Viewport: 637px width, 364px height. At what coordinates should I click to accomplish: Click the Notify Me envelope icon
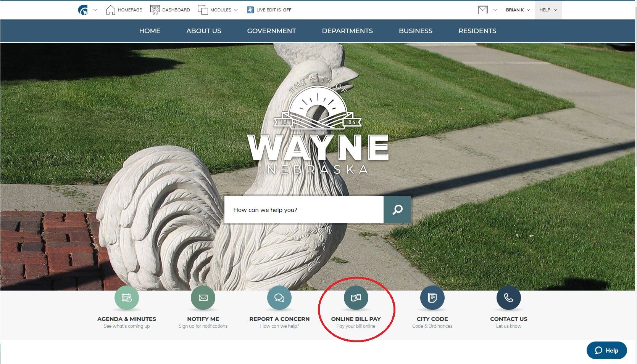[x=203, y=298]
